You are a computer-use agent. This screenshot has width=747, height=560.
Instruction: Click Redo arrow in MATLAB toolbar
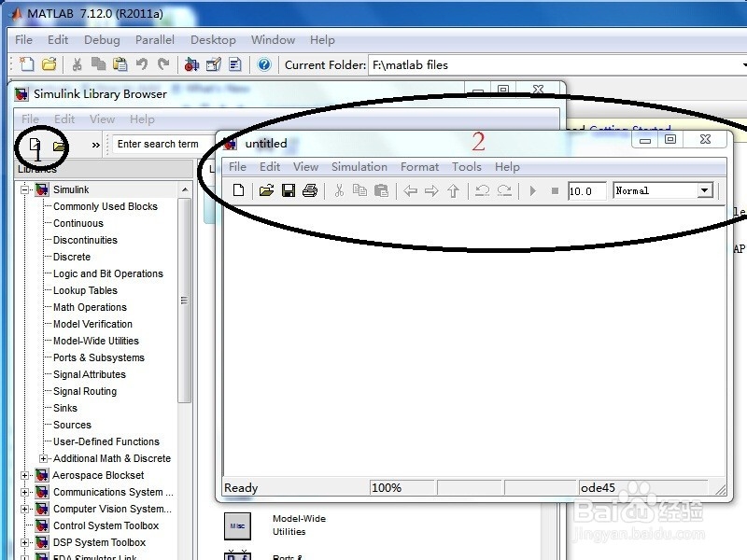click(163, 64)
